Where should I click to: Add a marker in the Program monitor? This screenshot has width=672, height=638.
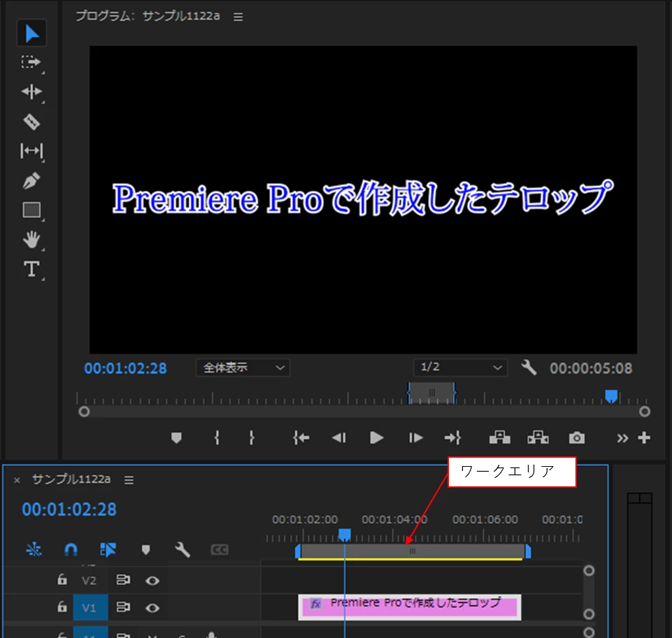click(x=176, y=437)
